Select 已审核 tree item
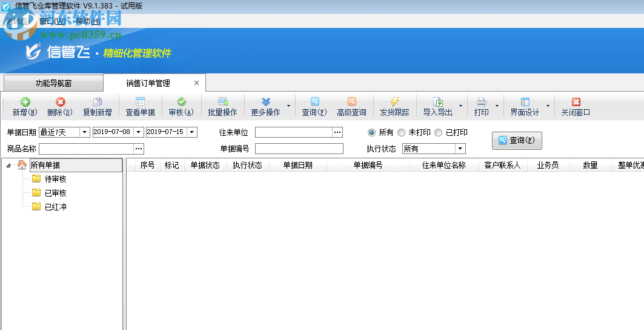This screenshot has width=644, height=330. 56,193
